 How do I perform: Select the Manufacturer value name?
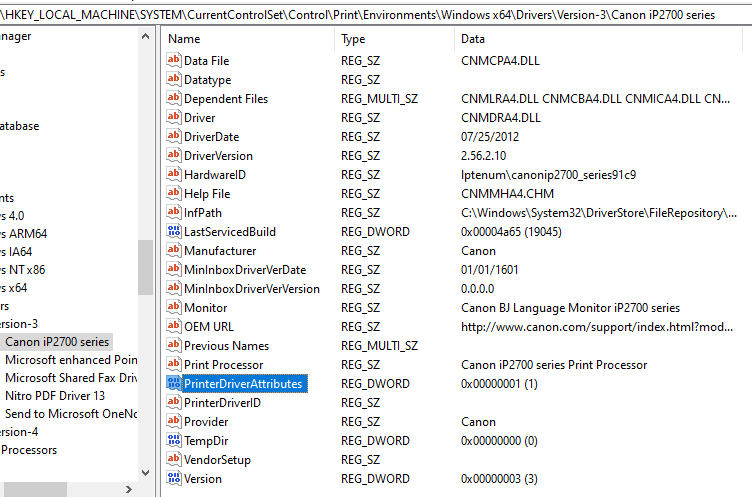click(220, 251)
